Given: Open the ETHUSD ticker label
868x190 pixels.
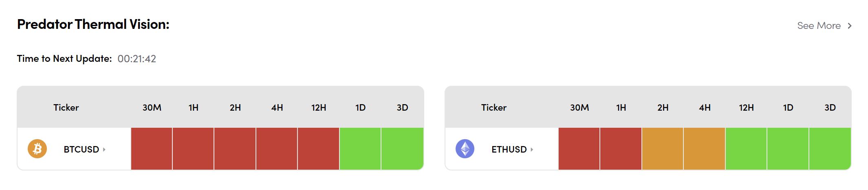Looking at the screenshot, I should (509, 149).
